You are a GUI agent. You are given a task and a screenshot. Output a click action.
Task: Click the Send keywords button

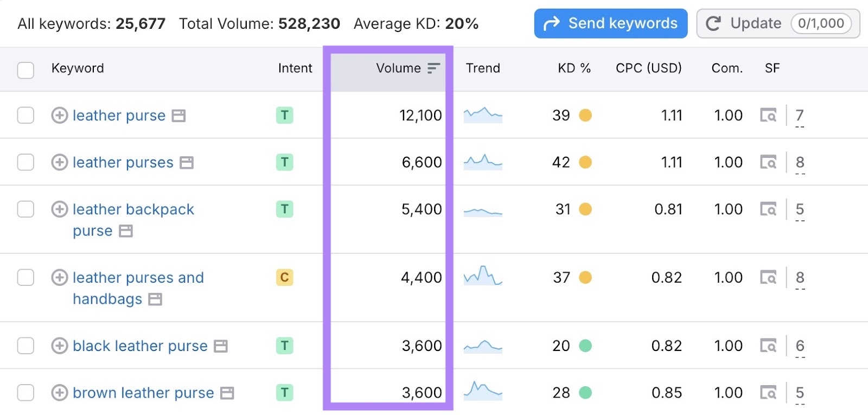tap(610, 23)
